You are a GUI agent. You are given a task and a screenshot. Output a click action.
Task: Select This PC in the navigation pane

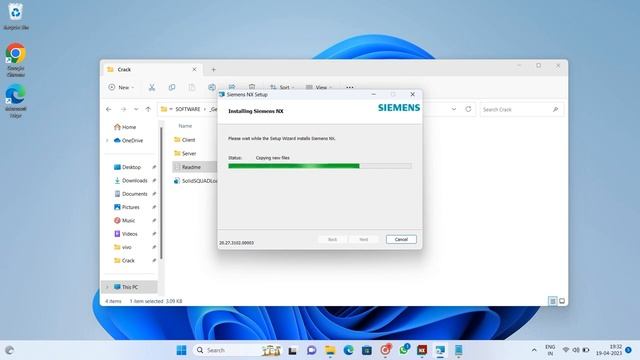click(x=129, y=287)
